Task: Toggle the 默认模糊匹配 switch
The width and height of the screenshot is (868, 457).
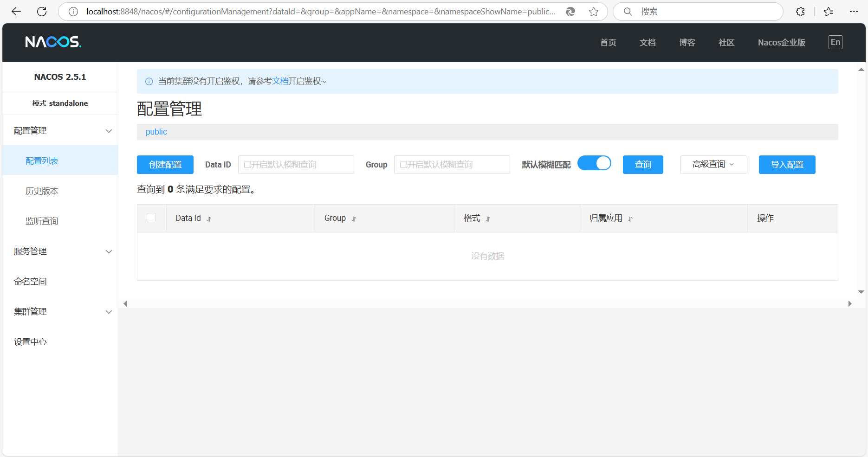Action: click(594, 163)
